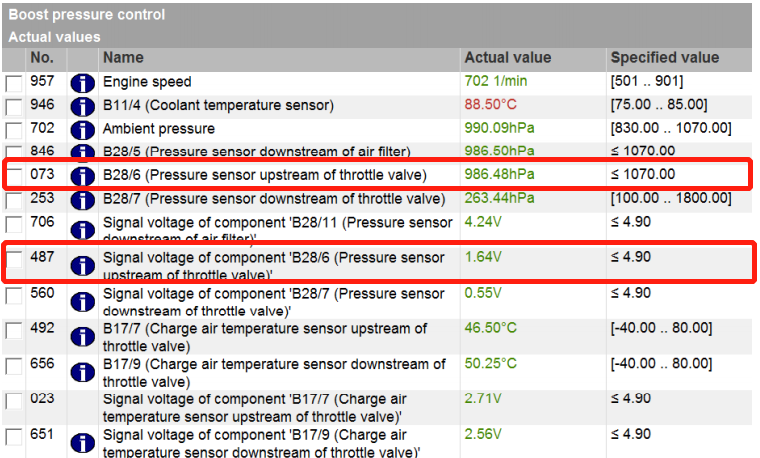This screenshot has width=760, height=458.
Task: Open info icon for row 560 signal voltage
Action: point(82,302)
